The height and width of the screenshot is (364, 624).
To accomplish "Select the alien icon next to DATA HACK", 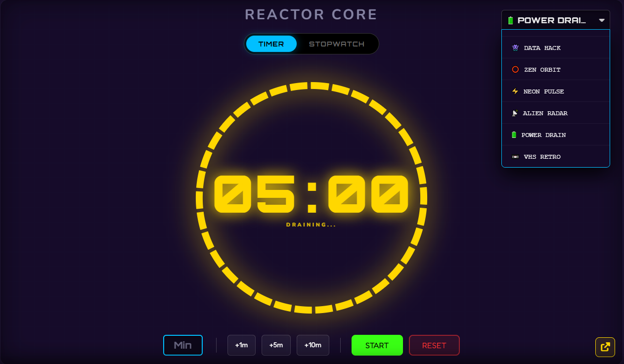I will click(x=515, y=47).
